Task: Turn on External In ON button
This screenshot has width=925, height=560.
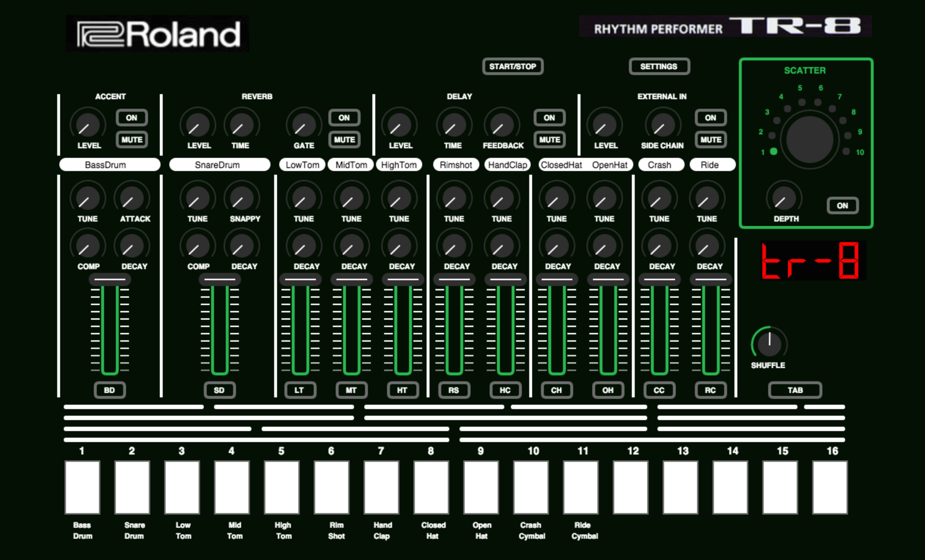Action: (x=710, y=118)
